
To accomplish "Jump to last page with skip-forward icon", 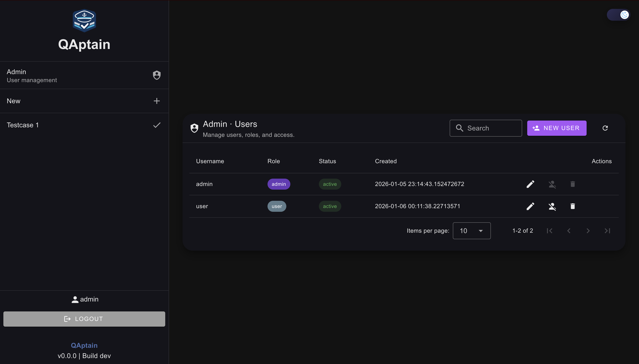I will click(608, 231).
